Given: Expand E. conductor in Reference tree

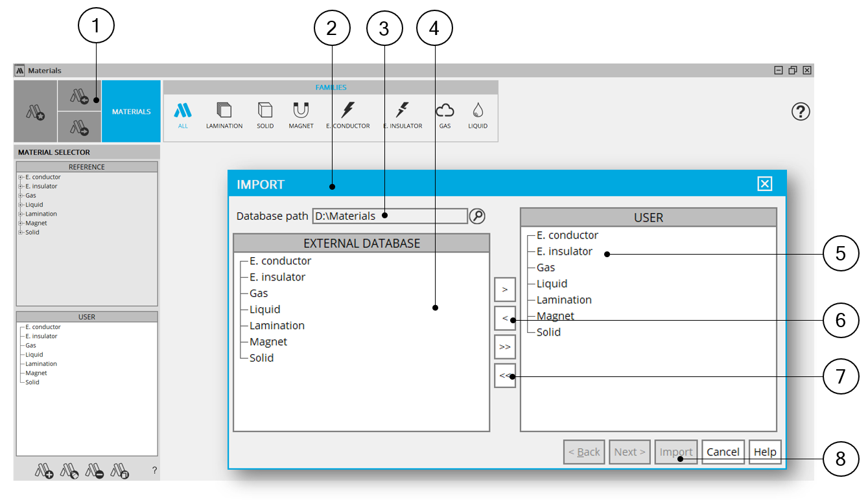Looking at the screenshot, I should tap(21, 178).
